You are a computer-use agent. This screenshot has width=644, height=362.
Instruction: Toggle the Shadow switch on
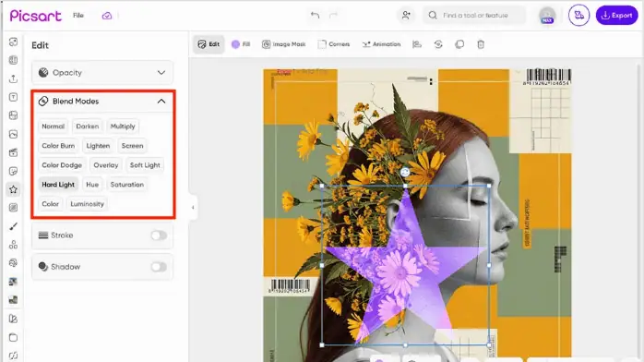tap(159, 267)
